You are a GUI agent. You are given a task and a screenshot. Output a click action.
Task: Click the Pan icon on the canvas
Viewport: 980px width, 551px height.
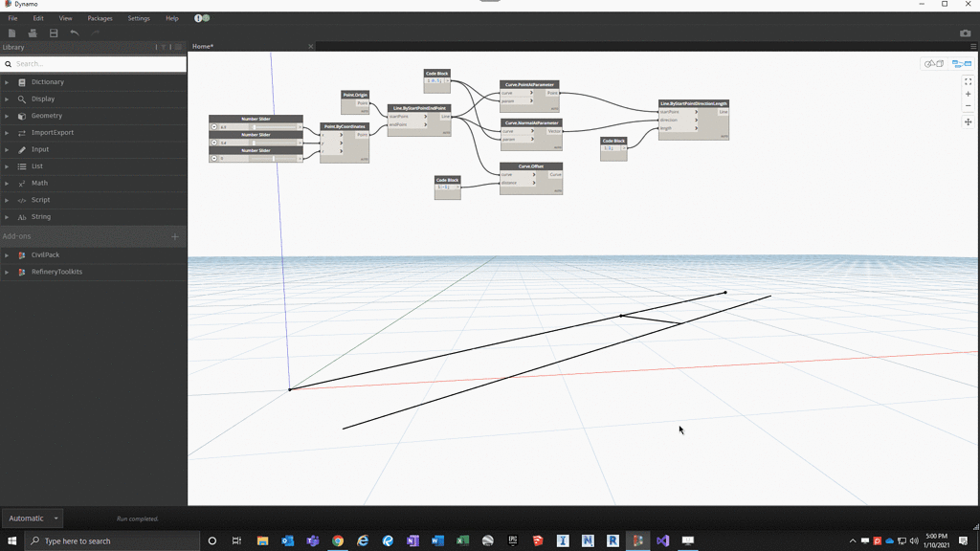click(969, 122)
